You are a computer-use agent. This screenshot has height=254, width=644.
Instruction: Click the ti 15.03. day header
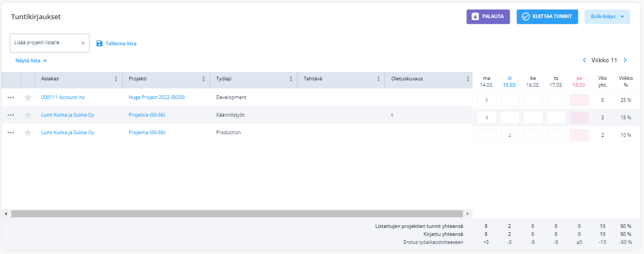[x=510, y=81]
